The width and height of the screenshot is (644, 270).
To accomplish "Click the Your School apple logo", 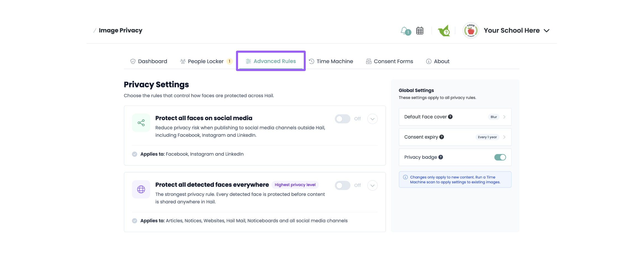I will [x=471, y=30].
